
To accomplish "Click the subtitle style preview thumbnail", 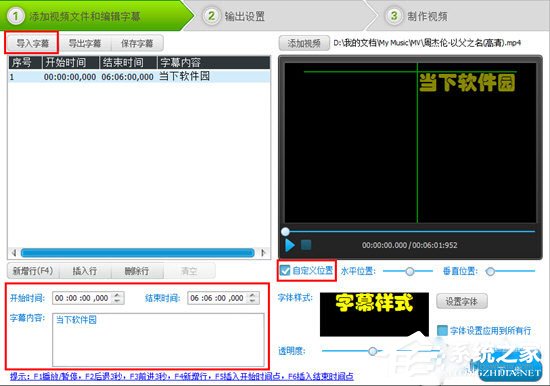I will pyautogui.click(x=374, y=314).
